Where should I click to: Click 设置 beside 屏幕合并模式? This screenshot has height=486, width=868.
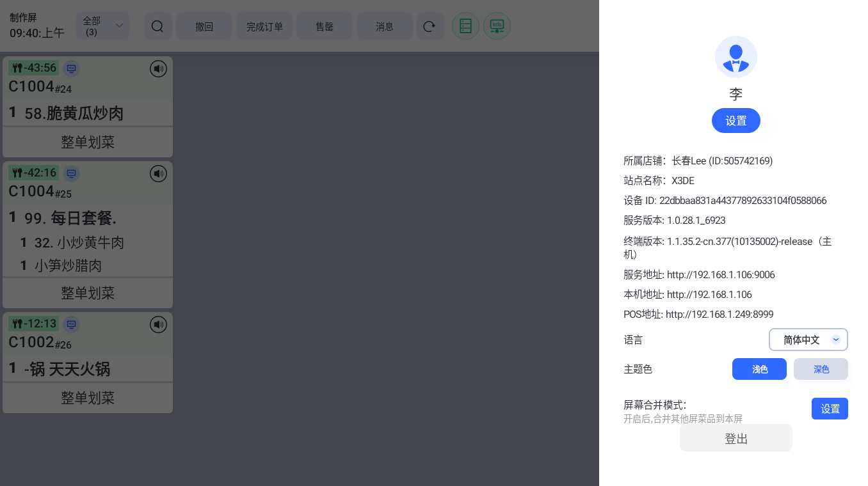tap(830, 409)
